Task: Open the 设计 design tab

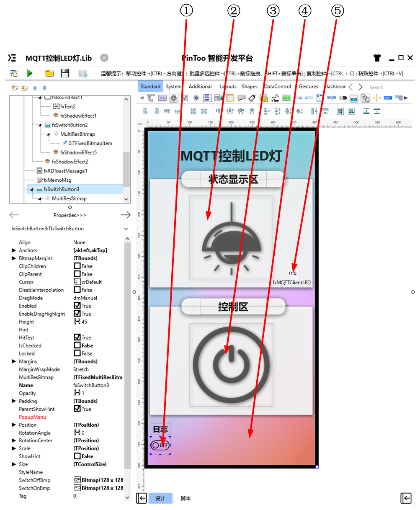Action: (160, 498)
